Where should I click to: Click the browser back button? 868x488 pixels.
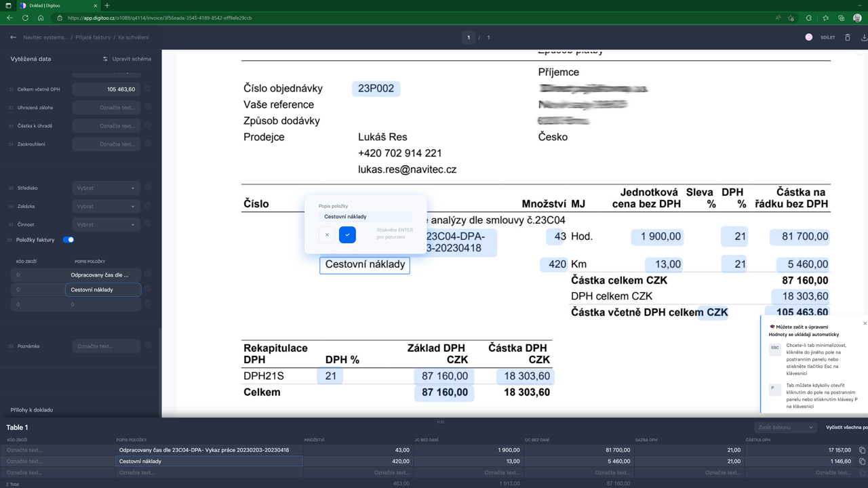tap(9, 18)
